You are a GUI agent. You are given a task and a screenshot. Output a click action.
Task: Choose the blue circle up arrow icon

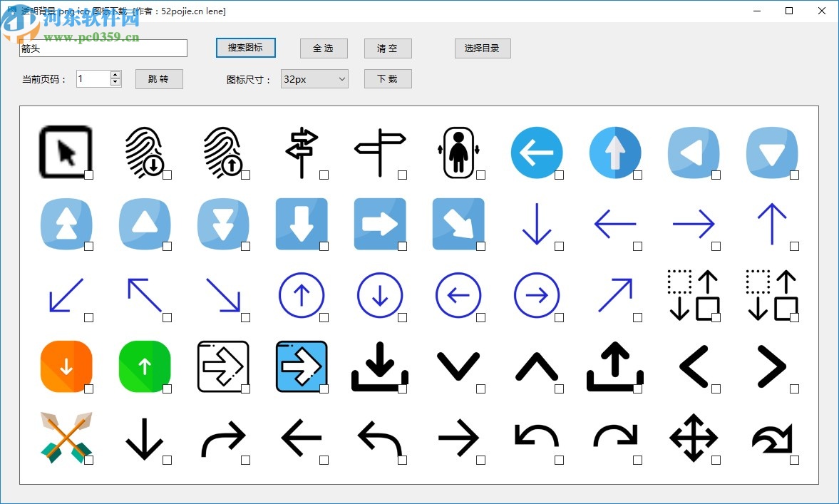[x=614, y=152]
